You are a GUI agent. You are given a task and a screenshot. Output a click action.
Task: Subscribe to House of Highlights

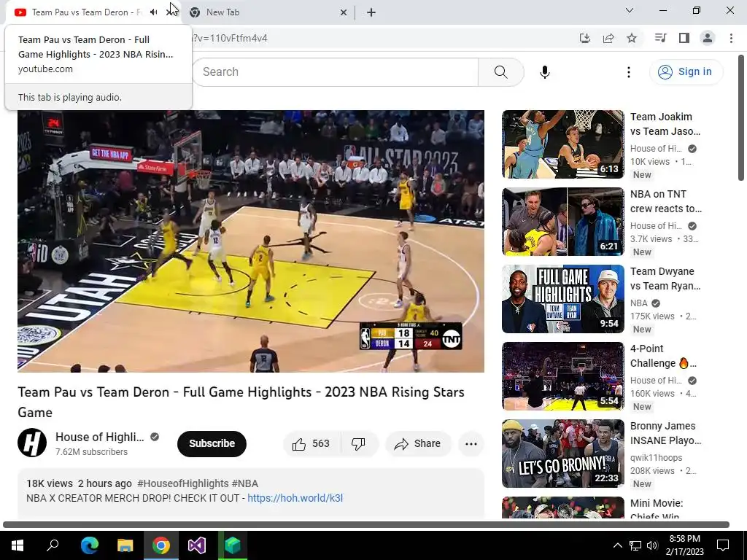pos(212,443)
